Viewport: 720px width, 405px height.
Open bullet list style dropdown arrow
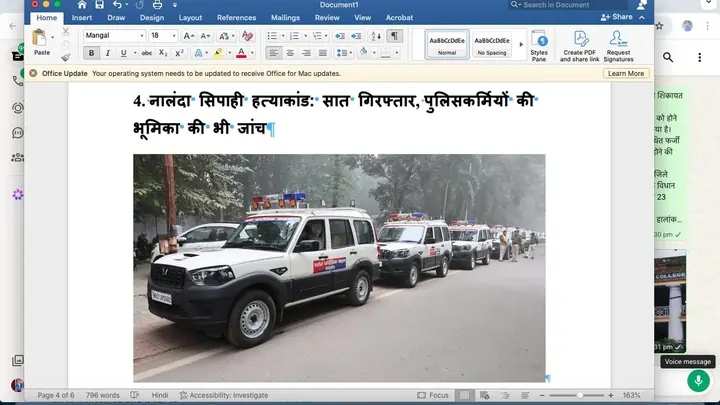coord(283,36)
